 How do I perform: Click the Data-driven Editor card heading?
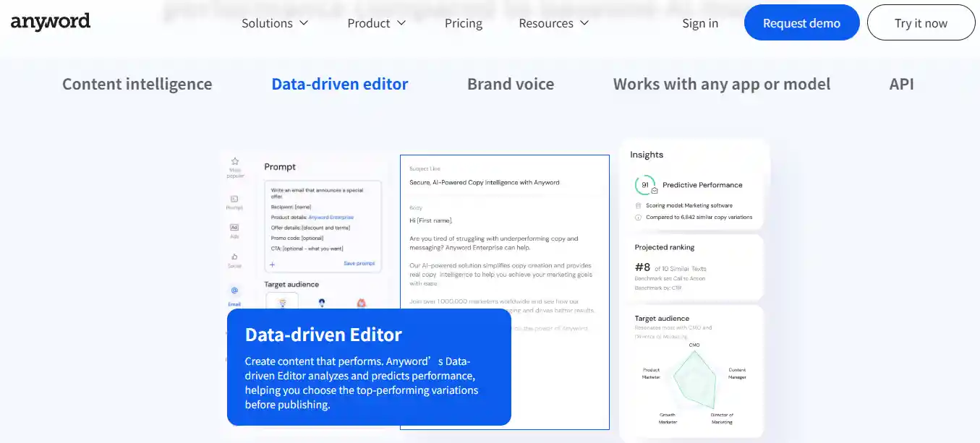tap(323, 335)
